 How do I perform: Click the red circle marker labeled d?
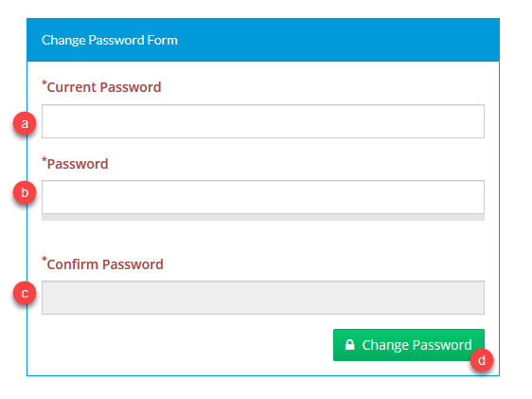[x=482, y=360]
